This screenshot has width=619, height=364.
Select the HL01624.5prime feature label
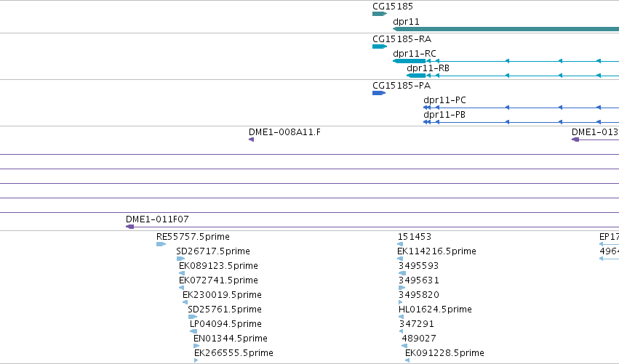435,310
